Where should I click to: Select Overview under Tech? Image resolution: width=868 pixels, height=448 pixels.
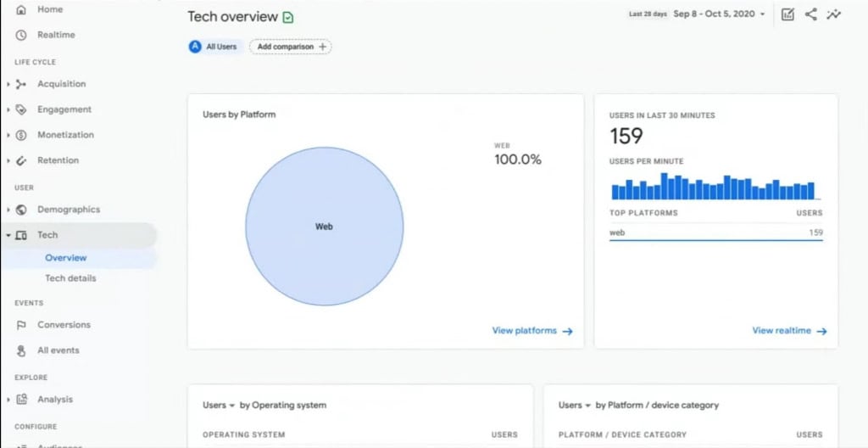point(66,258)
